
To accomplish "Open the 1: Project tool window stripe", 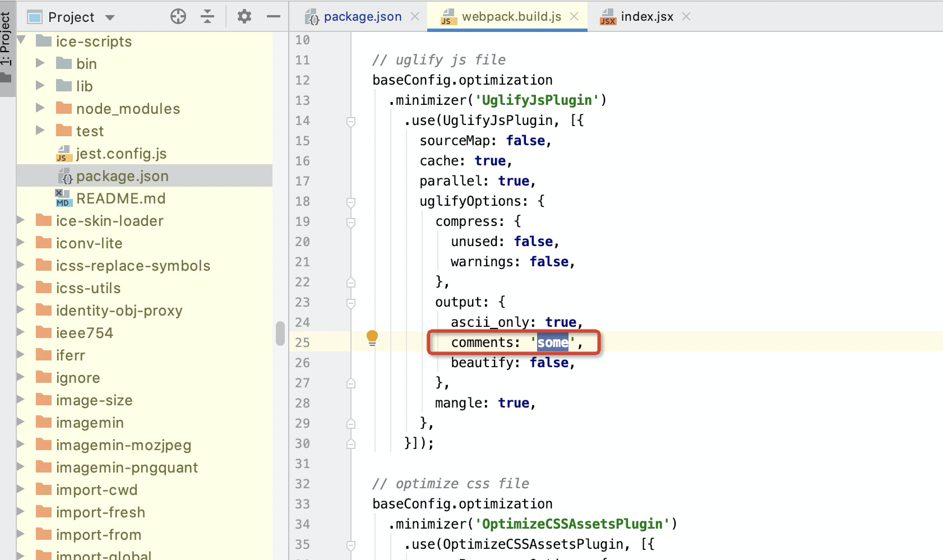I will tap(6, 47).
